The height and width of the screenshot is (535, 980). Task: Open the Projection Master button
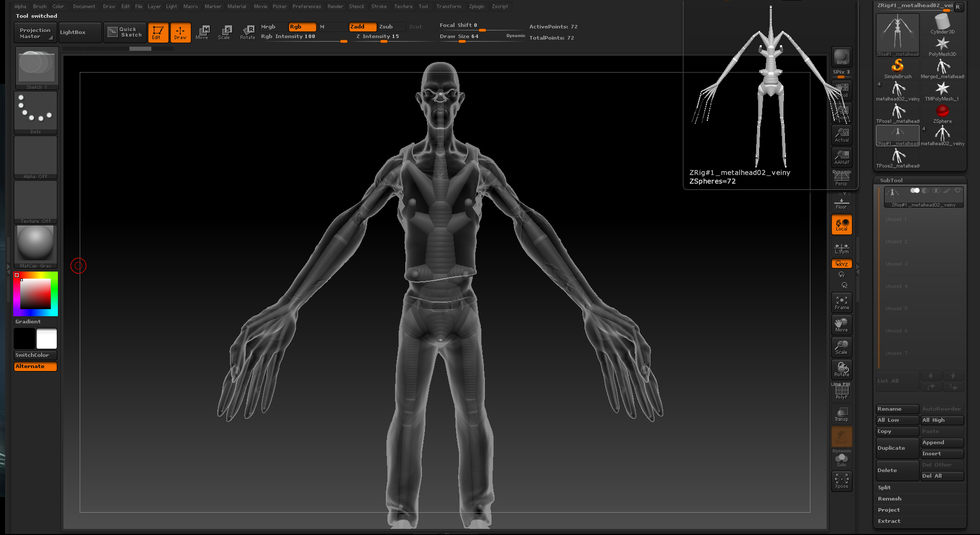35,33
